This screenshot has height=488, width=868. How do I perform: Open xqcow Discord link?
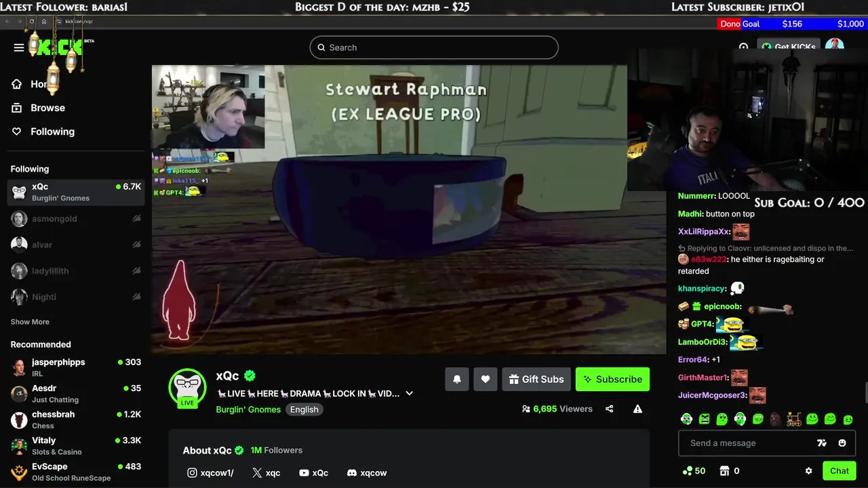[367, 473]
